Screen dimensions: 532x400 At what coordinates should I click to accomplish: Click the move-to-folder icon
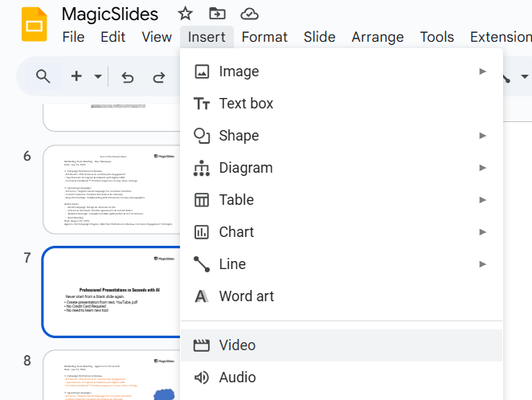(x=217, y=14)
